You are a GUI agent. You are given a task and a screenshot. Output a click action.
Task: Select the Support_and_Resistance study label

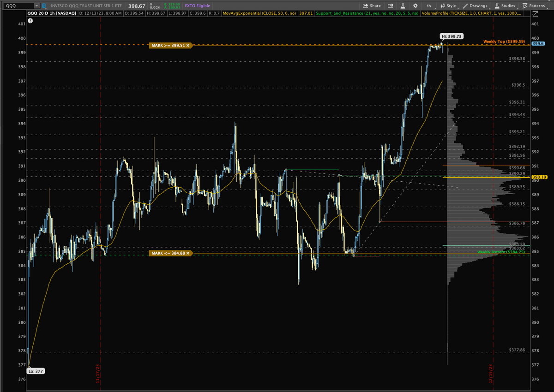tap(367, 13)
